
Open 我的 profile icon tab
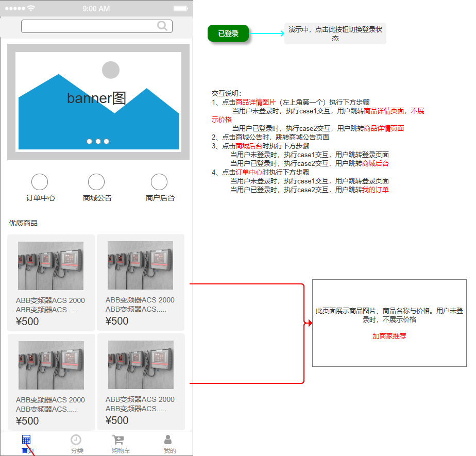(168, 440)
